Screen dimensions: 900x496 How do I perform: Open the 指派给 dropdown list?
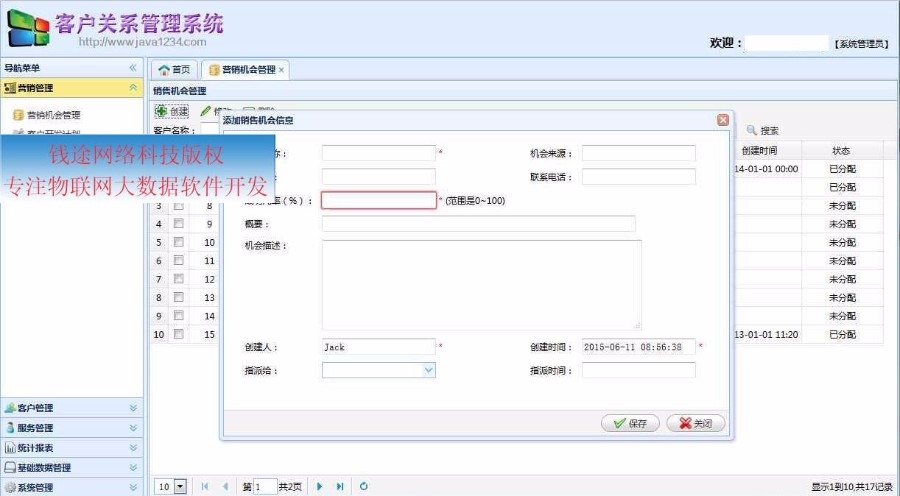(429, 370)
